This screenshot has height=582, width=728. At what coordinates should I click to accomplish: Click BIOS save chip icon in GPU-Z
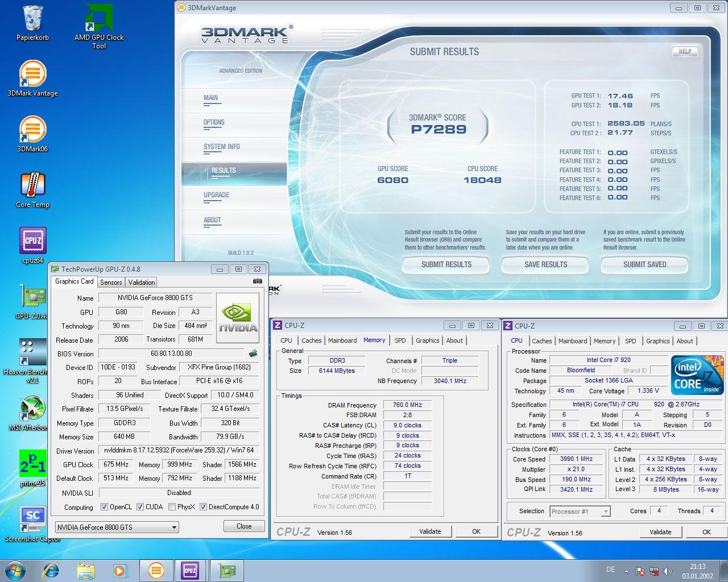pos(253,354)
